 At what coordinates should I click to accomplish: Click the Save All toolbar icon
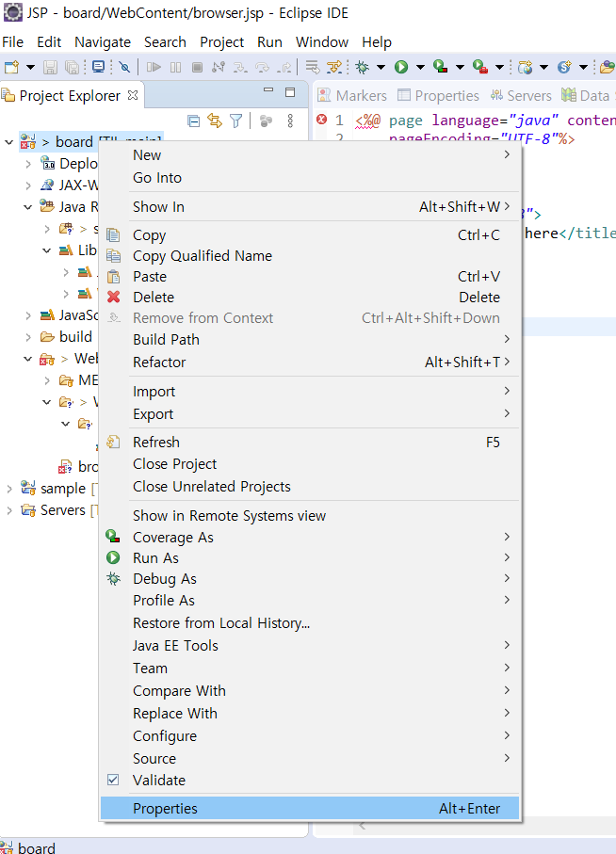(x=72, y=67)
